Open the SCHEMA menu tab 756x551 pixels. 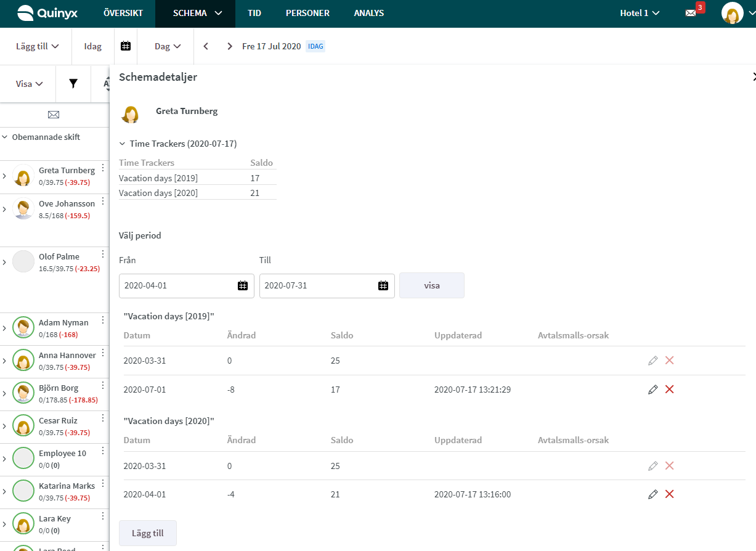pyautogui.click(x=195, y=13)
